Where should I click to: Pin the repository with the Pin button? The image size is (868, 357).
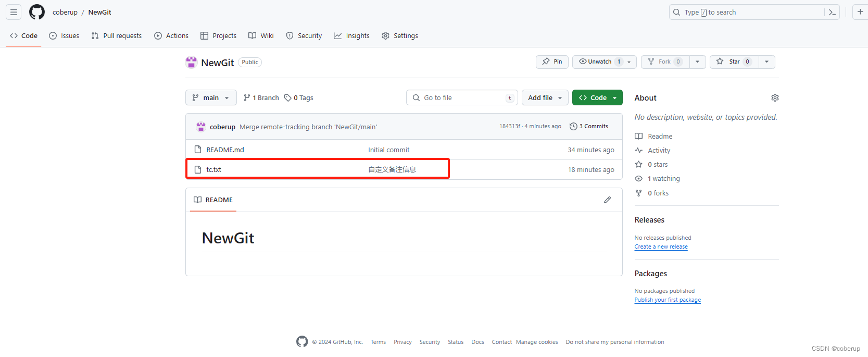[552, 61]
